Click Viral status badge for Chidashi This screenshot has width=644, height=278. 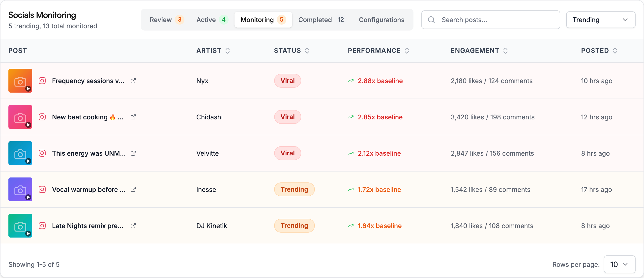point(287,117)
